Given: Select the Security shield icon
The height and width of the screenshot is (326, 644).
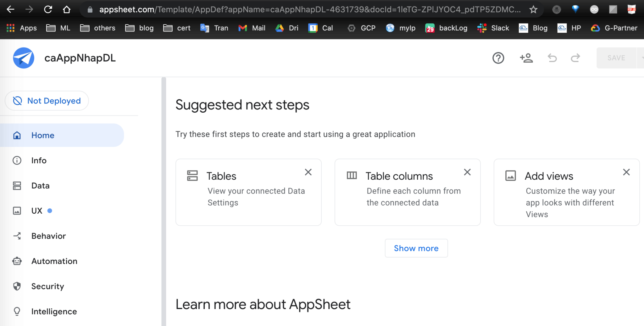Looking at the screenshot, I should [17, 286].
